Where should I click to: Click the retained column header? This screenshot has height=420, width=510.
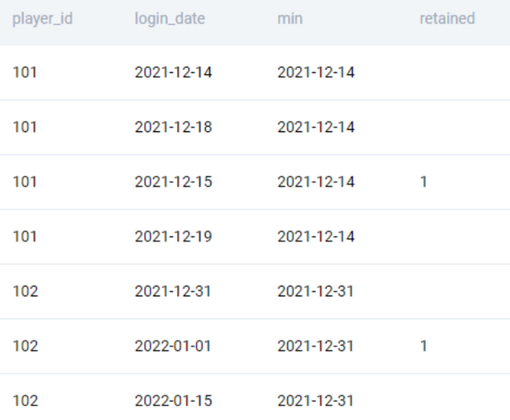448,19
